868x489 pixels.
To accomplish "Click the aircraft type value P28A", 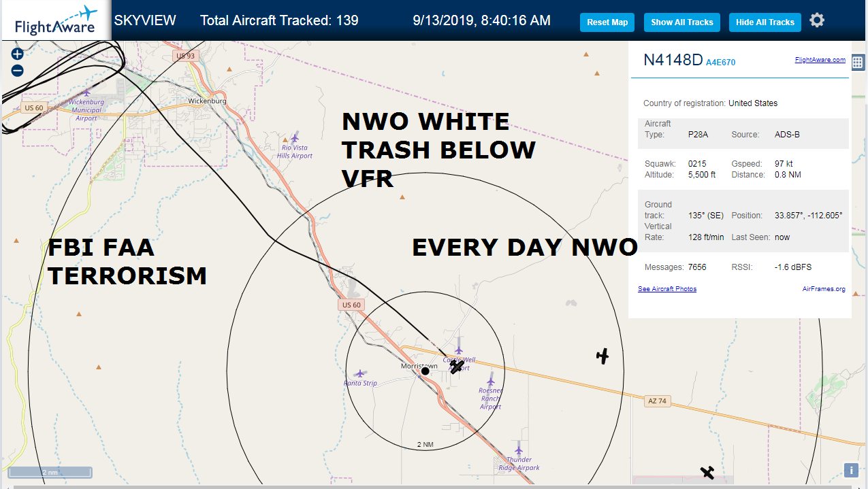I will pos(698,135).
